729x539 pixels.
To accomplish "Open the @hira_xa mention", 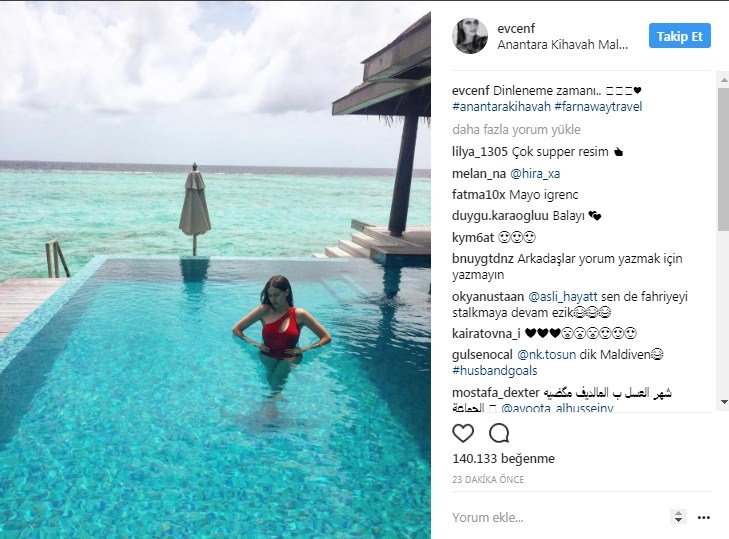I will click(x=535, y=174).
